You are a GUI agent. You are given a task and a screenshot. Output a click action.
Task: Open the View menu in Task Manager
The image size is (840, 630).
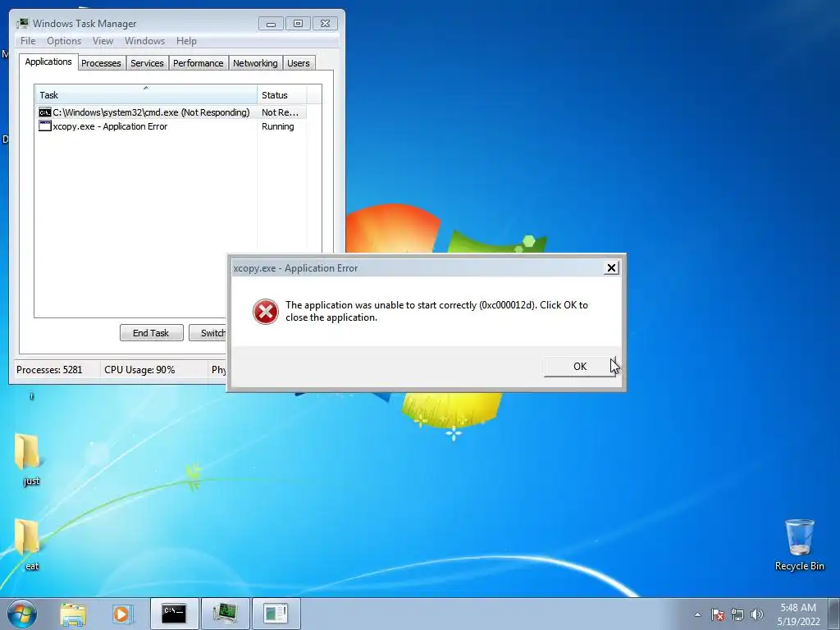[x=103, y=41]
